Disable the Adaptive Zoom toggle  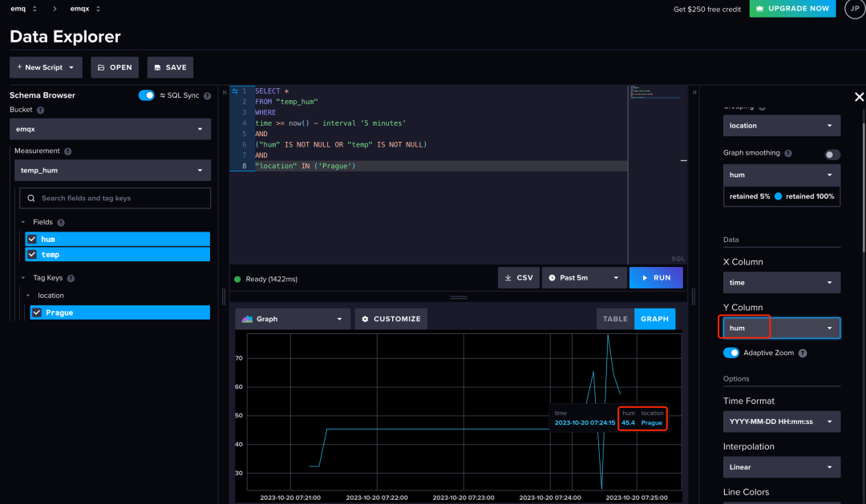[730, 353]
